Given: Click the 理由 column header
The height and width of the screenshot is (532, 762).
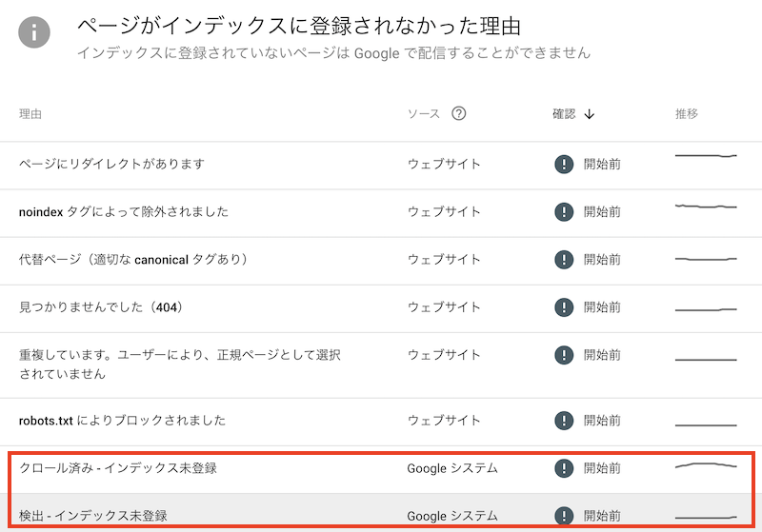Looking at the screenshot, I should tap(30, 114).
